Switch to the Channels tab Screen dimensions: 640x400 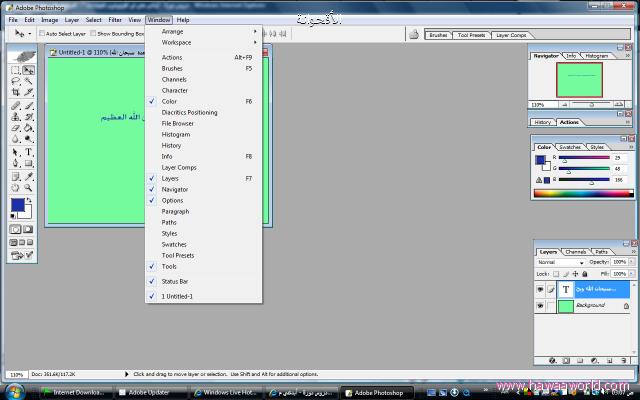pos(576,251)
